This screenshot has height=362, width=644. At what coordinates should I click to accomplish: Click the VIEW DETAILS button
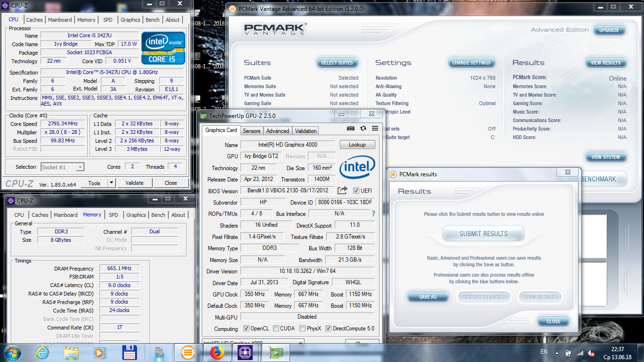(540, 297)
